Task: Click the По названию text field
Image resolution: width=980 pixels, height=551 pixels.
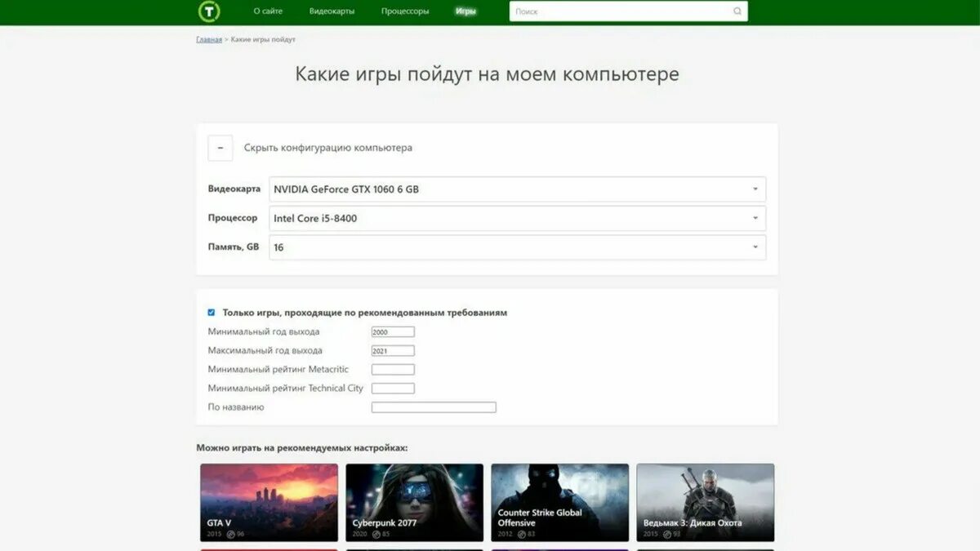Action: pyautogui.click(x=434, y=407)
